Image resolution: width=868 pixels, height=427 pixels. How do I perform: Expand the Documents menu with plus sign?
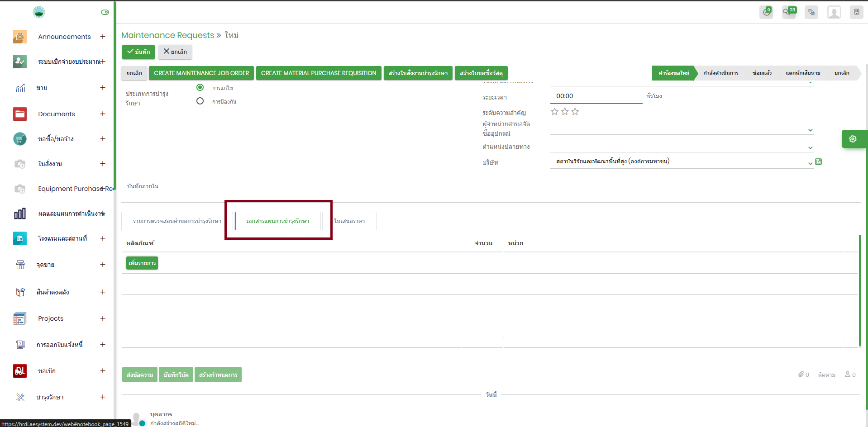point(103,114)
